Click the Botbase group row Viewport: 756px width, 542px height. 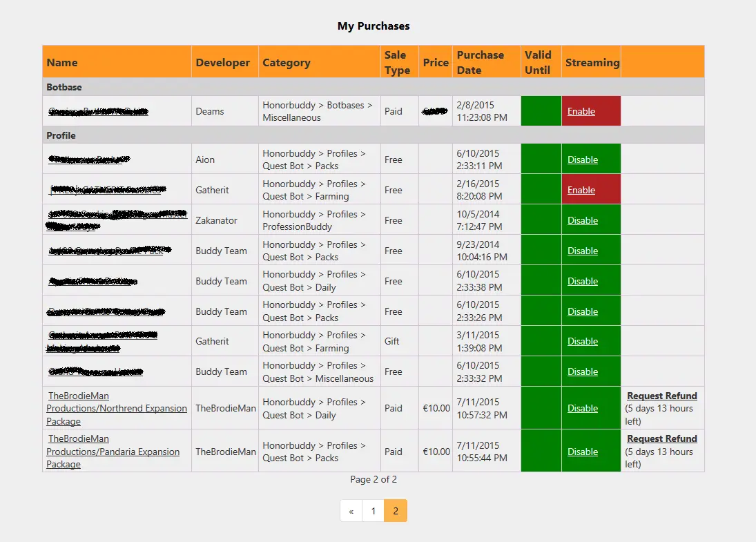coord(374,87)
